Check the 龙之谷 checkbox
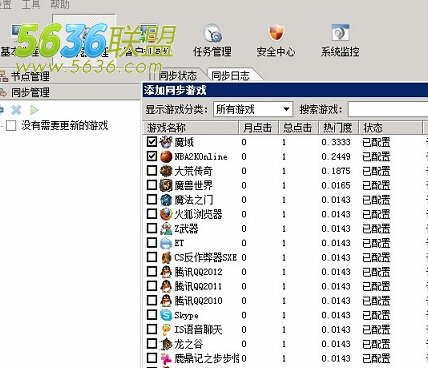Image resolution: width=428 pixels, height=368 pixels. pyautogui.click(x=152, y=343)
